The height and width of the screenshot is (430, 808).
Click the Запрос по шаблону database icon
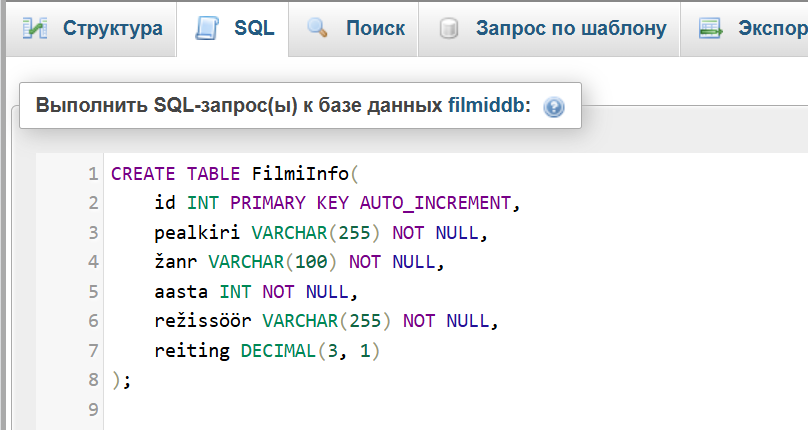(449, 28)
